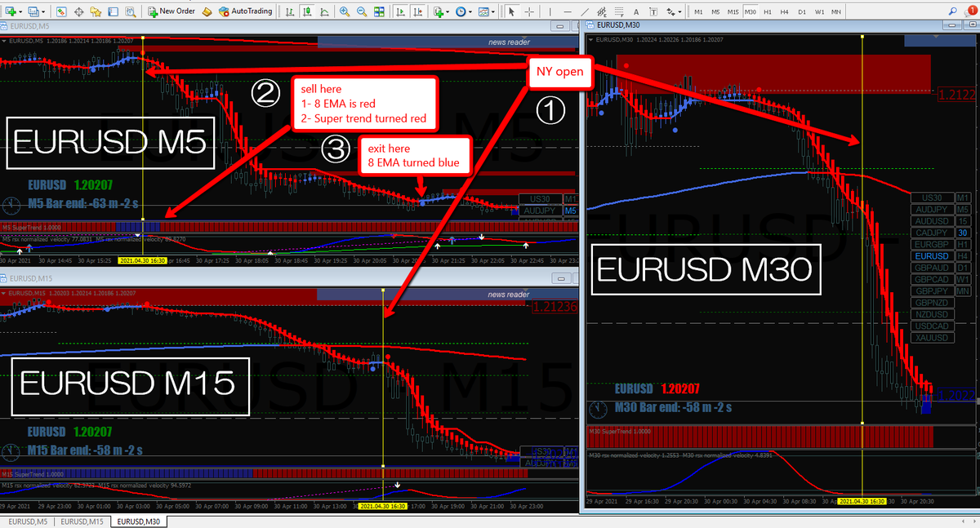The height and width of the screenshot is (528, 980).
Task: Choose D1 period button in M30 chart panel
Action: [x=964, y=268]
